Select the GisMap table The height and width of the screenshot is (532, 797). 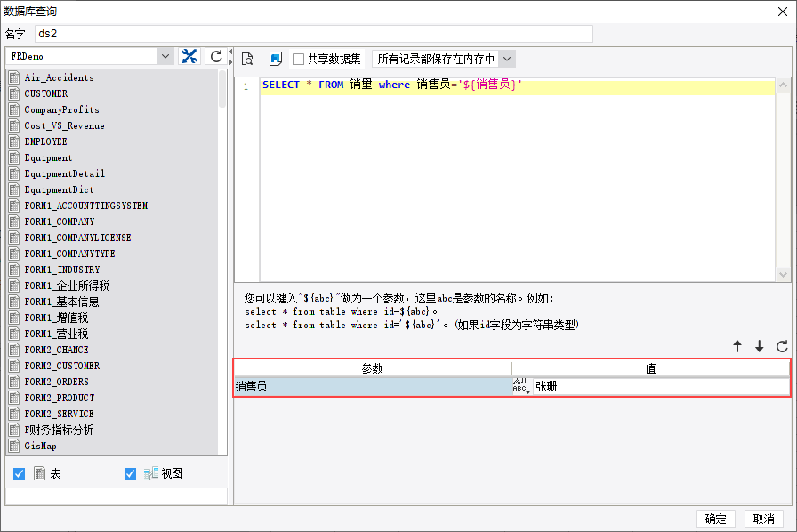click(40, 446)
